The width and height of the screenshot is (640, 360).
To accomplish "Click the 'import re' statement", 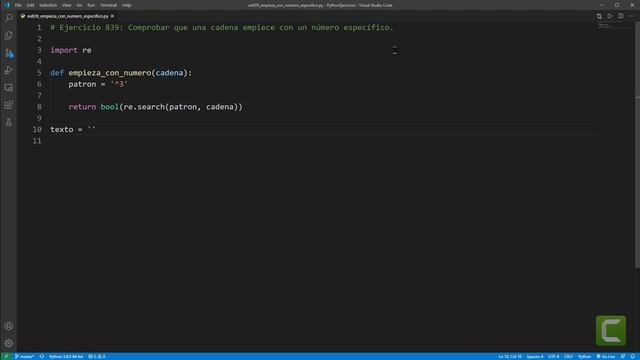I will [71, 50].
